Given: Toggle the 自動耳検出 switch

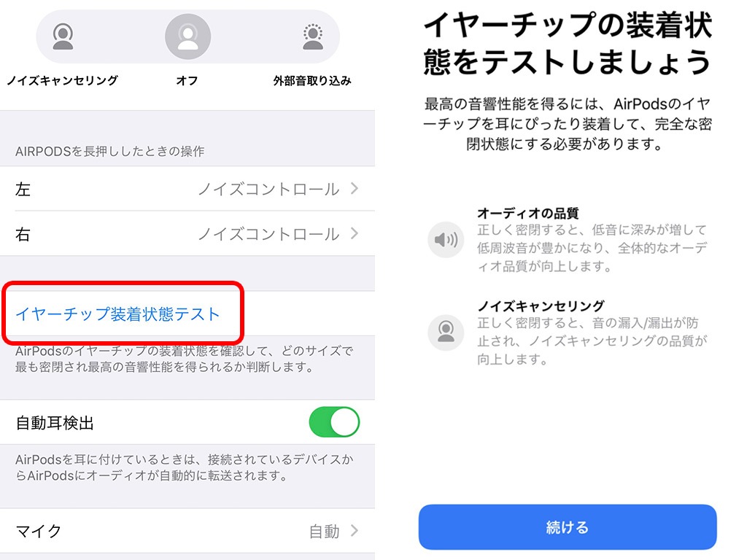Looking at the screenshot, I should [334, 422].
